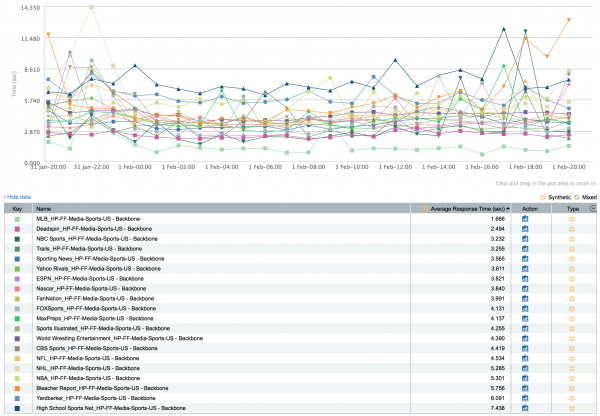Click the Key column header

17,209
